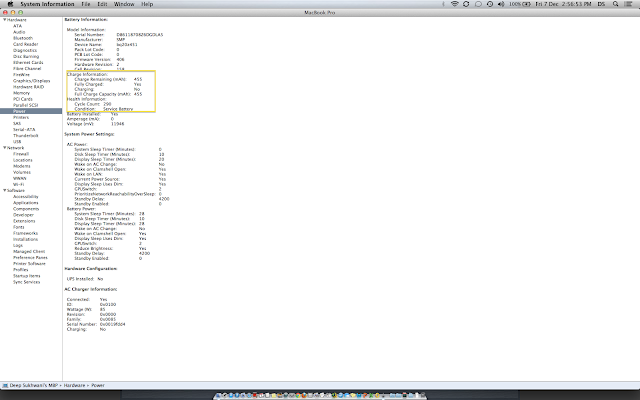Select Thunderbolt in the sidebar

click(26, 136)
